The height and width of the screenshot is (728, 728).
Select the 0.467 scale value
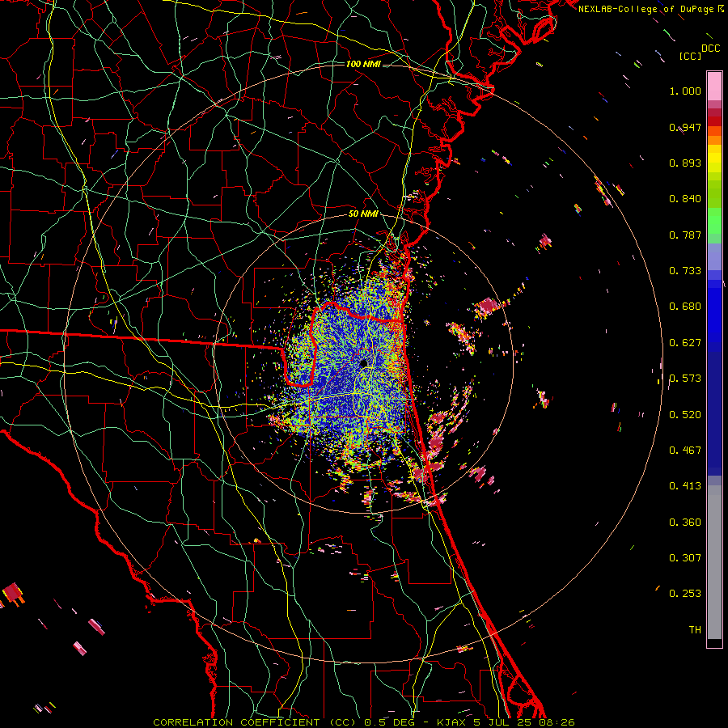(x=685, y=451)
